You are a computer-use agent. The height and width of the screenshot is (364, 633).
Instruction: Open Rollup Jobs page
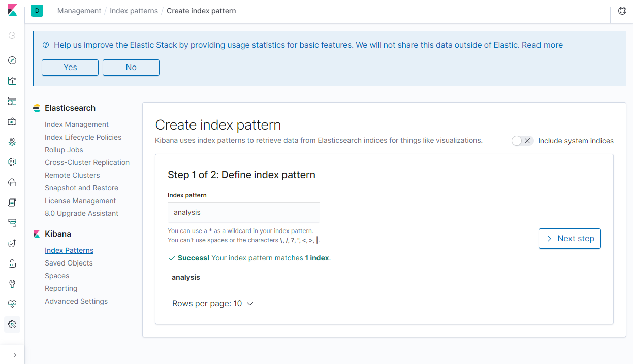64,150
